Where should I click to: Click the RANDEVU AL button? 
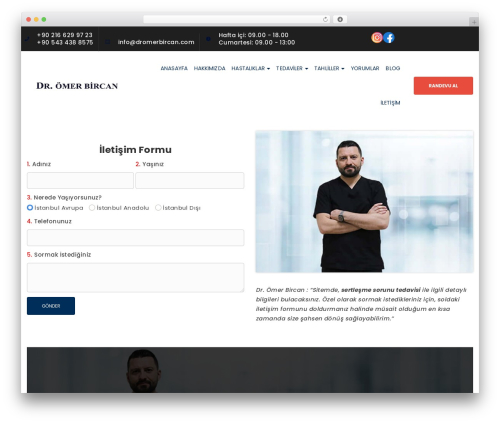click(x=443, y=86)
